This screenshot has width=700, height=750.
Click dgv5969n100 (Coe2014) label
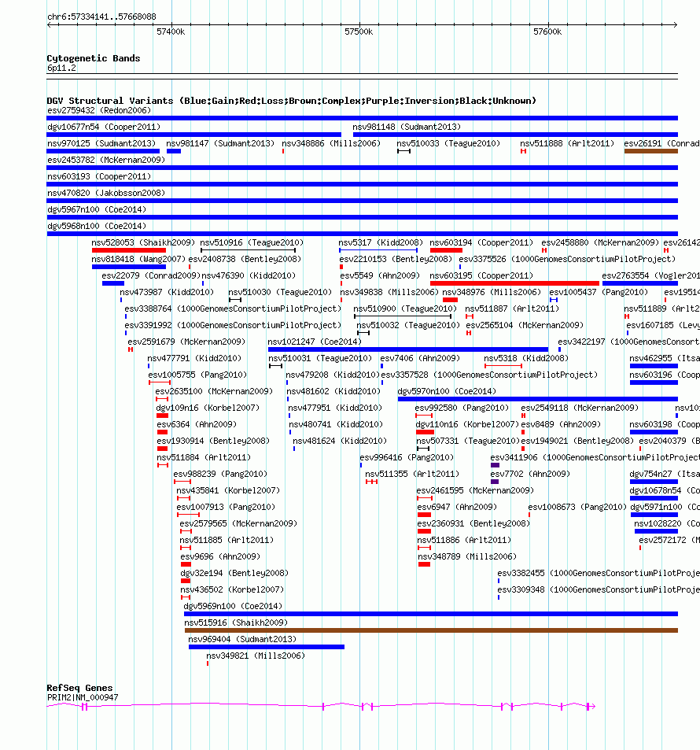pyautogui.click(x=233, y=606)
